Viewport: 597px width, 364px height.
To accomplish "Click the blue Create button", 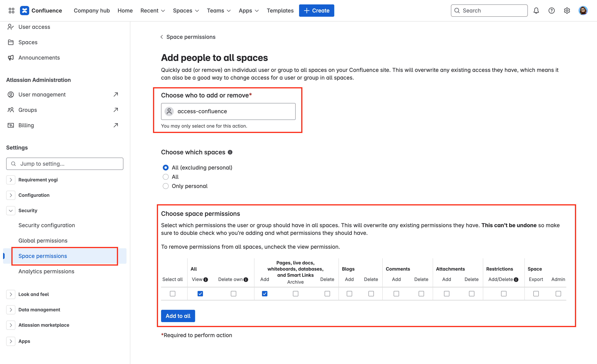I will point(316,10).
